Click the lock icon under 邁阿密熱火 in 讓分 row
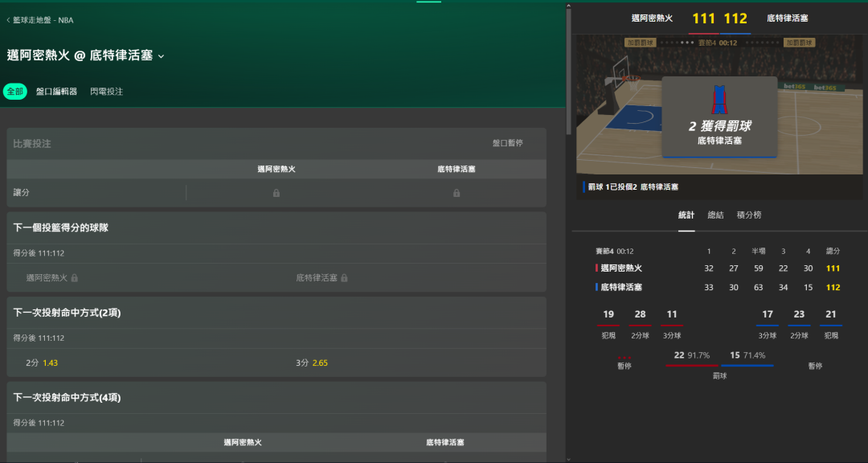Viewport: 868px width, 463px height. click(276, 193)
